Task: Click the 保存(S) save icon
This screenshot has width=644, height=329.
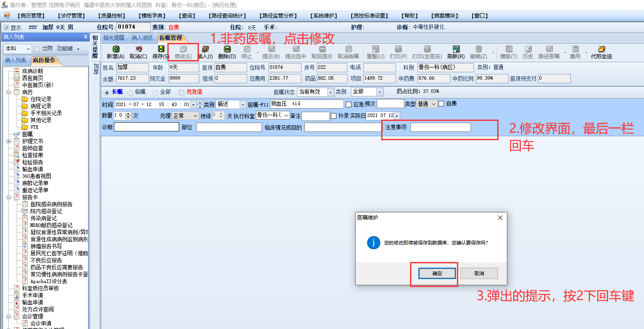Action: [x=161, y=49]
